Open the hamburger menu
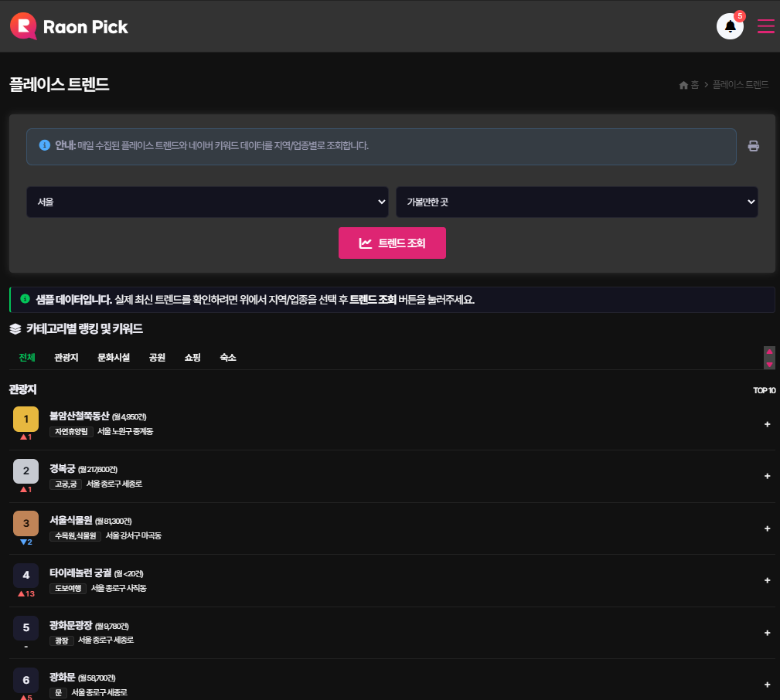 (x=765, y=26)
